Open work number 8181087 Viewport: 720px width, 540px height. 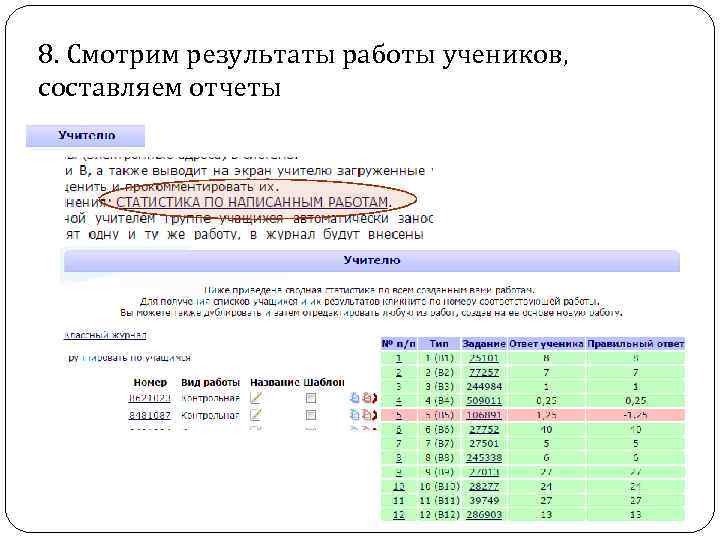click(x=149, y=416)
